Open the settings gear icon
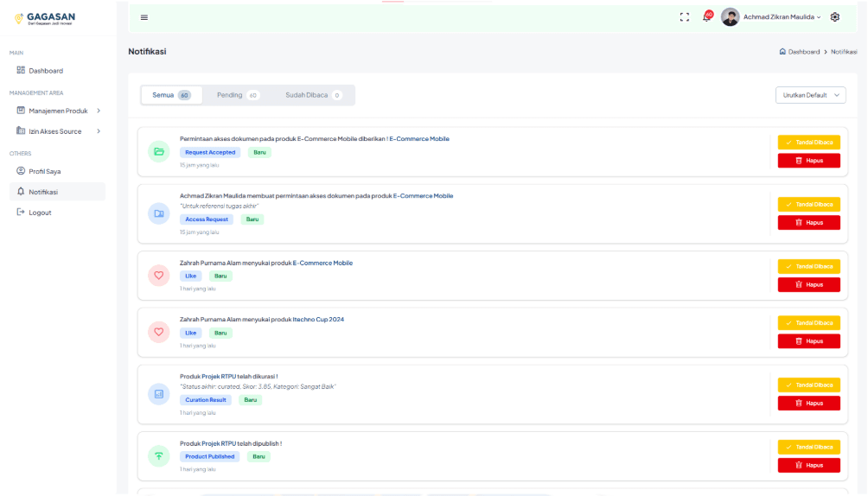The image size is (868, 496). point(835,17)
